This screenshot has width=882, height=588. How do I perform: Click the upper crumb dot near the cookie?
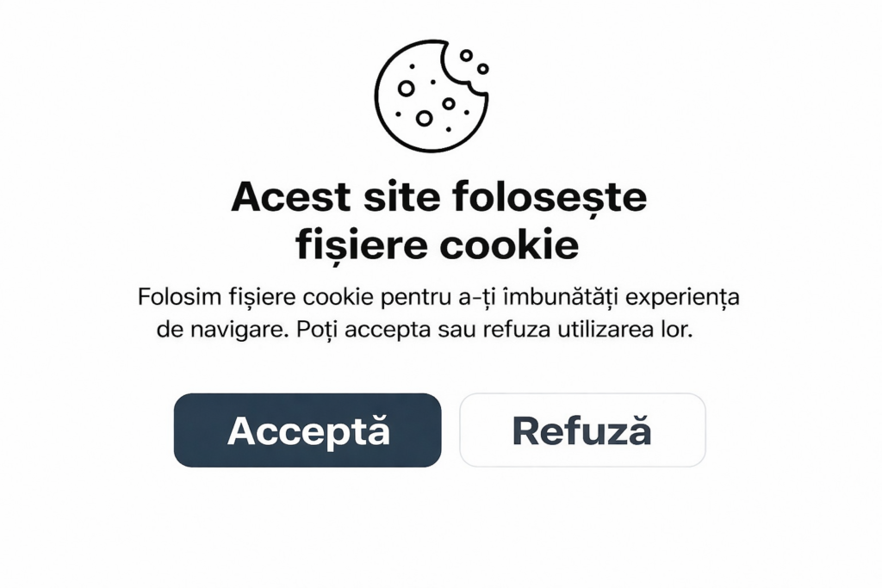(466, 56)
